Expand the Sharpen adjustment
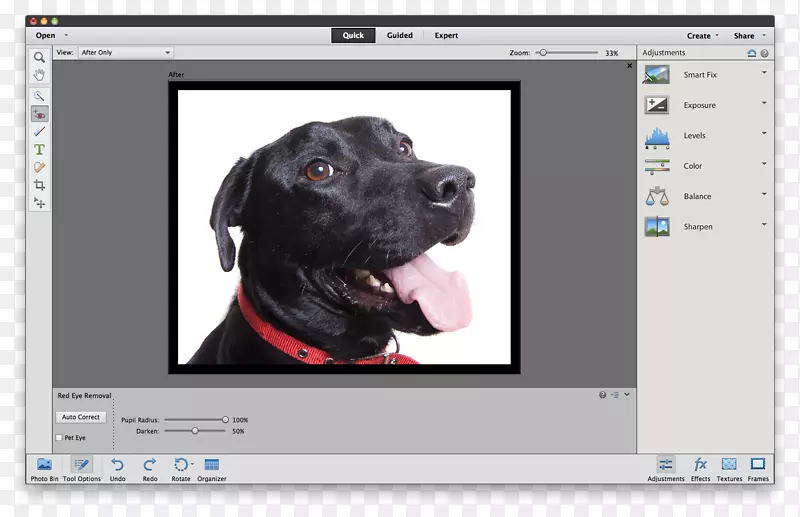Screen dimensions: 800x517 coord(764,224)
